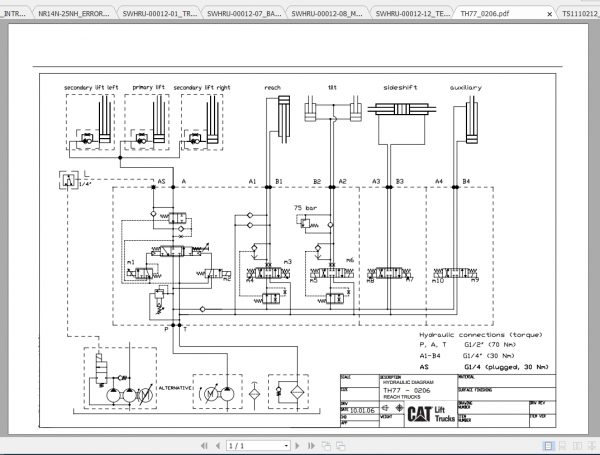Click port label 'B1' on the valve block
The width and height of the screenshot is (600, 455).
[x=279, y=181]
